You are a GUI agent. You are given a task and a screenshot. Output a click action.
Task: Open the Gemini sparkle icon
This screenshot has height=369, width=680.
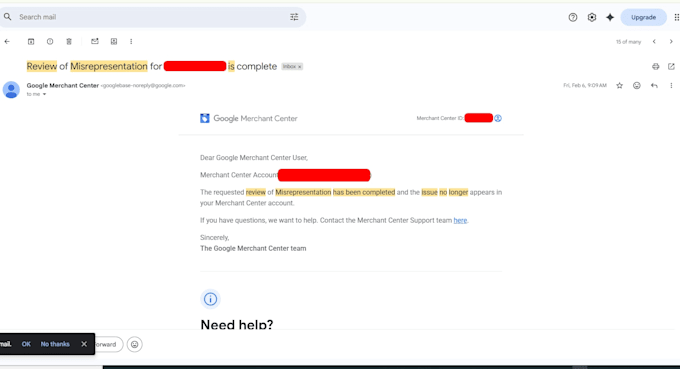(x=610, y=17)
